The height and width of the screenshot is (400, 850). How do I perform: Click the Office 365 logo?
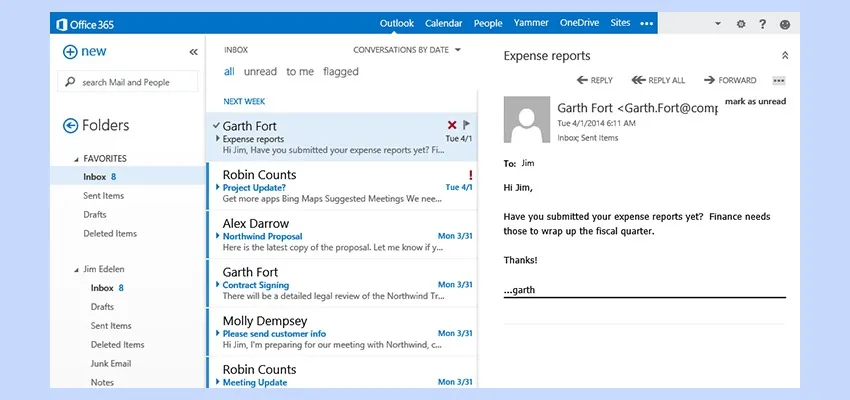[x=85, y=24]
